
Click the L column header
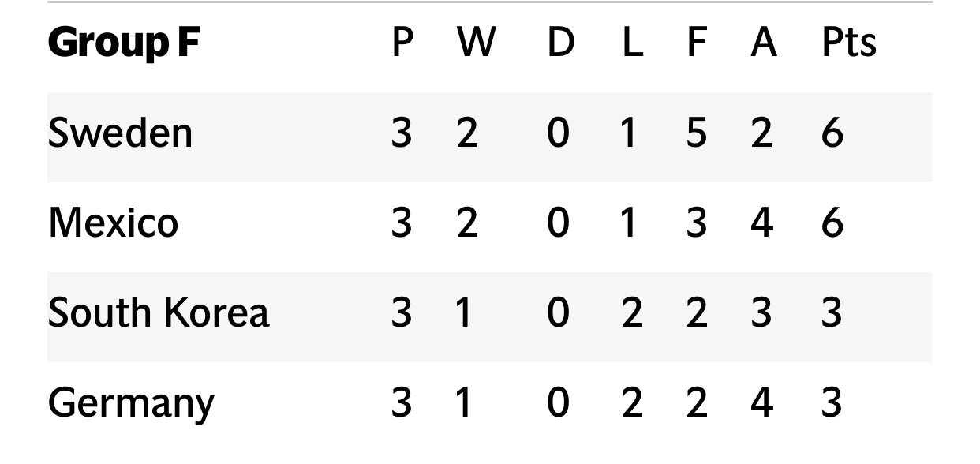(x=631, y=44)
